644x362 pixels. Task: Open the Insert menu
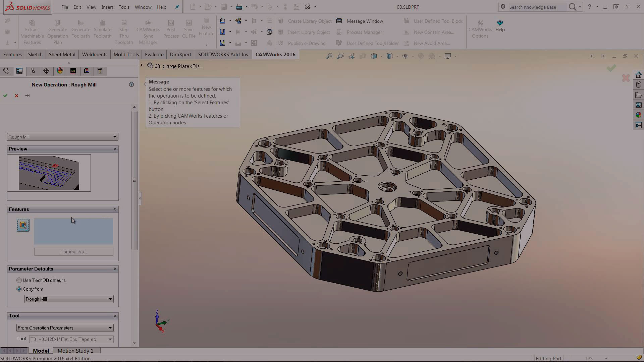(107, 7)
